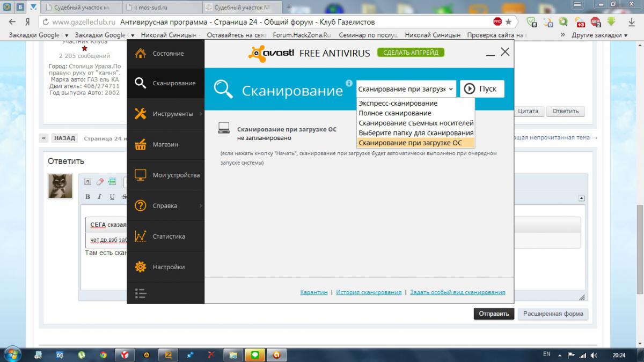Open a new browser tab
This screenshot has width=644, height=362.
click(289, 8)
